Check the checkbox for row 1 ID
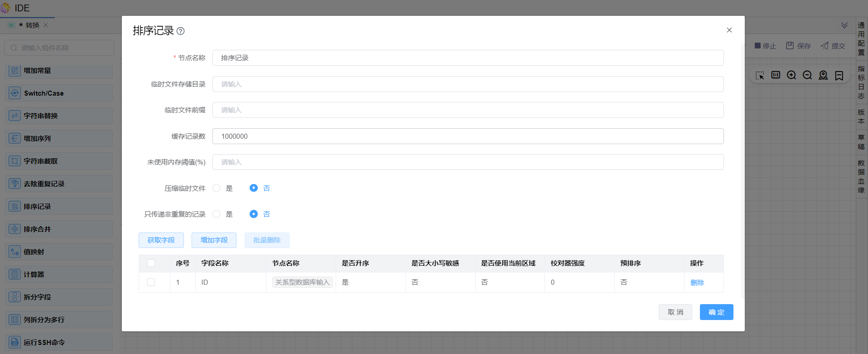The height and width of the screenshot is (354, 868). click(x=151, y=282)
